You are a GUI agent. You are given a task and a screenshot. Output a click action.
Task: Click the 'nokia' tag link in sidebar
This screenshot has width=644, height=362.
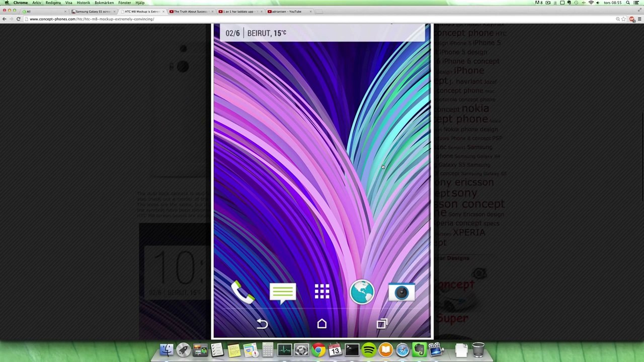tap(475, 108)
